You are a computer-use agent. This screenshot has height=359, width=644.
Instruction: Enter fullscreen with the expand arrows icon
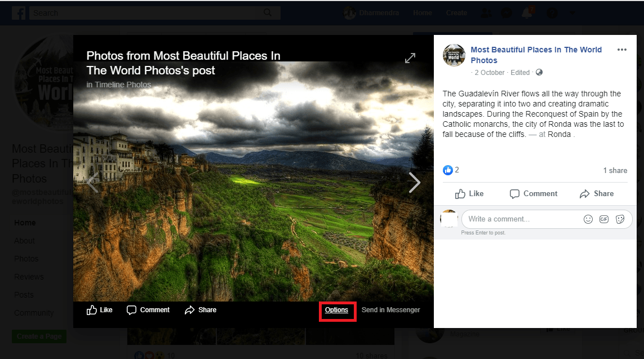point(410,58)
